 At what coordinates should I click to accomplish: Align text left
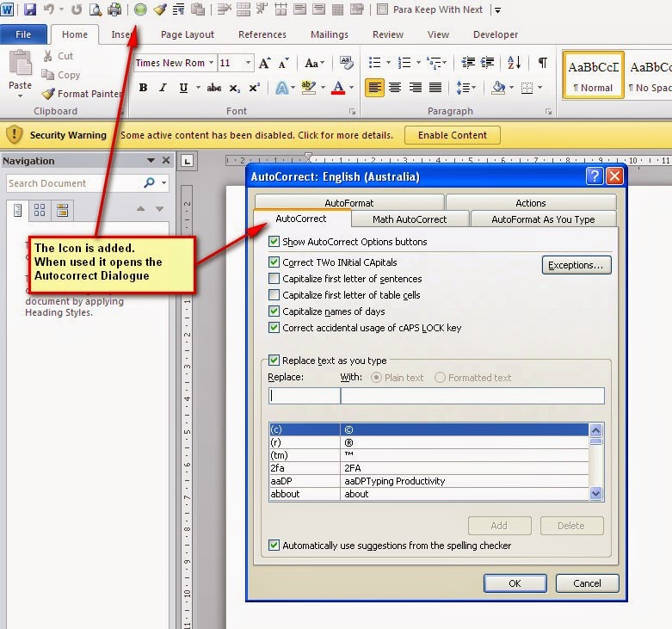pyautogui.click(x=374, y=88)
